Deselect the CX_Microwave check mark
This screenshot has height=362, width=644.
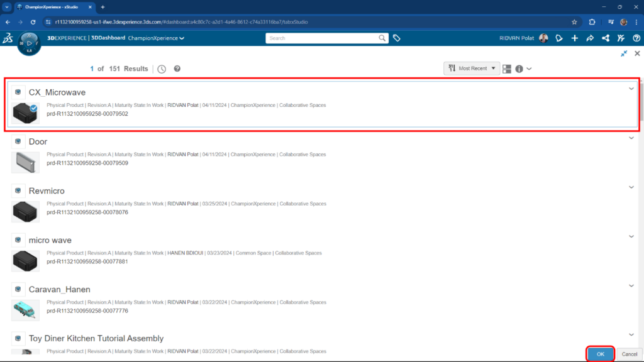point(34,108)
